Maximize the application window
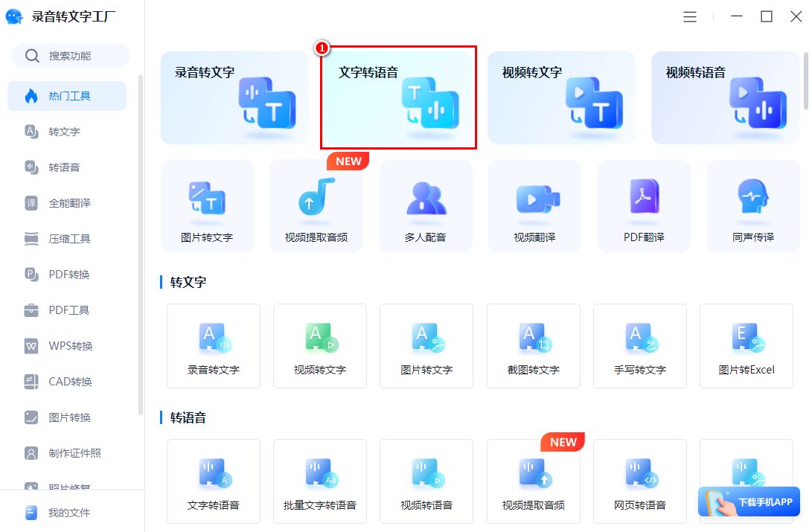The width and height of the screenshot is (812, 532). (x=767, y=16)
